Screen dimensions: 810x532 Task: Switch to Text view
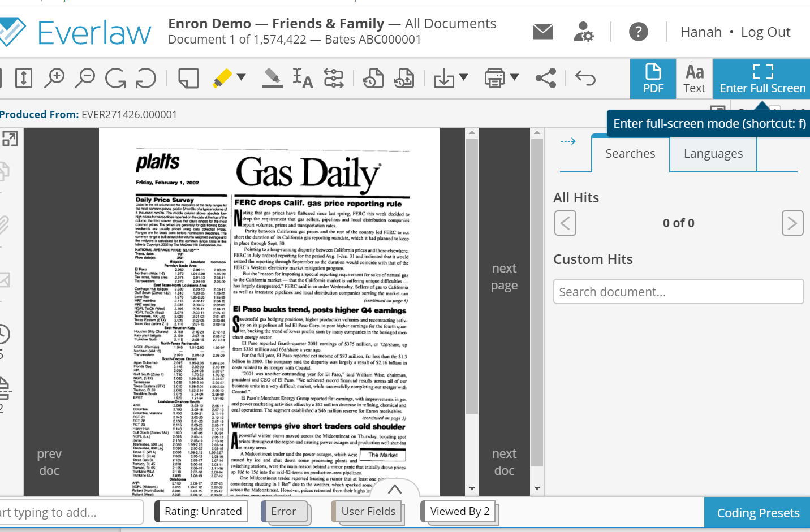point(695,79)
